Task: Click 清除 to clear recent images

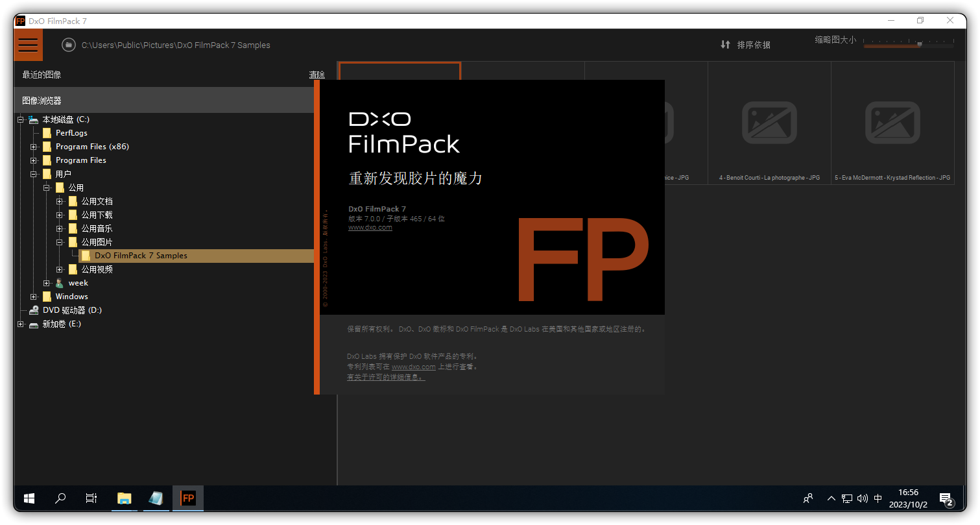Action: [x=317, y=75]
